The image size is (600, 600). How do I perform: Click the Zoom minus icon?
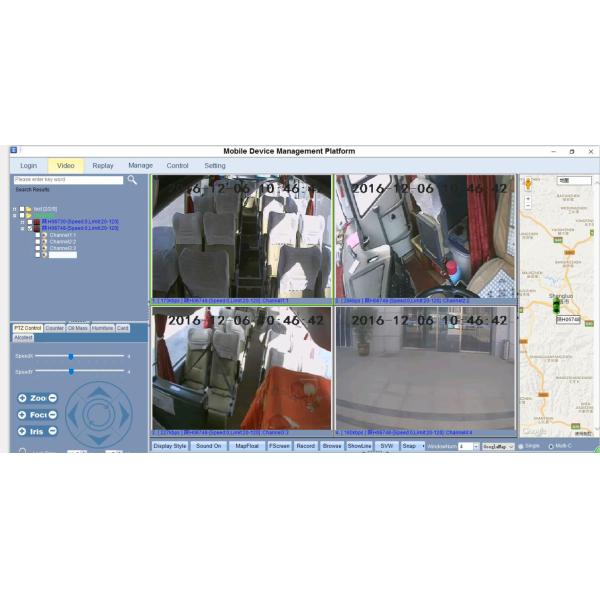click(x=53, y=398)
